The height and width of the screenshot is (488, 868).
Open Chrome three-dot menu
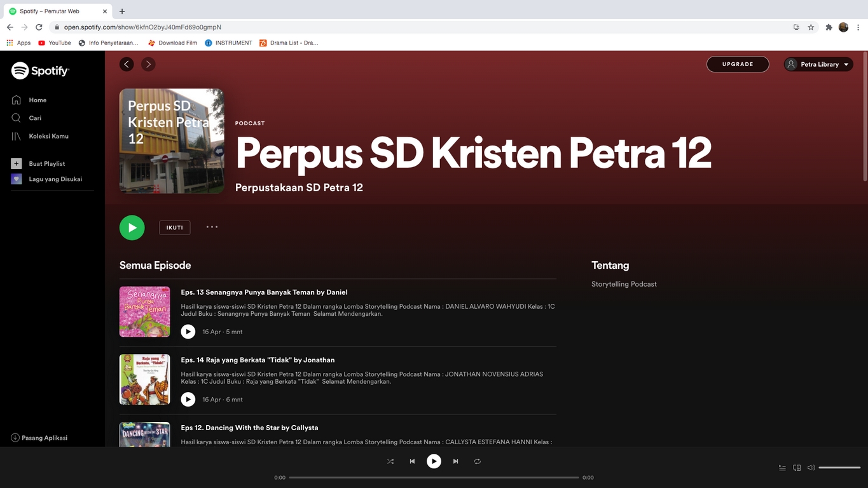tap(858, 27)
